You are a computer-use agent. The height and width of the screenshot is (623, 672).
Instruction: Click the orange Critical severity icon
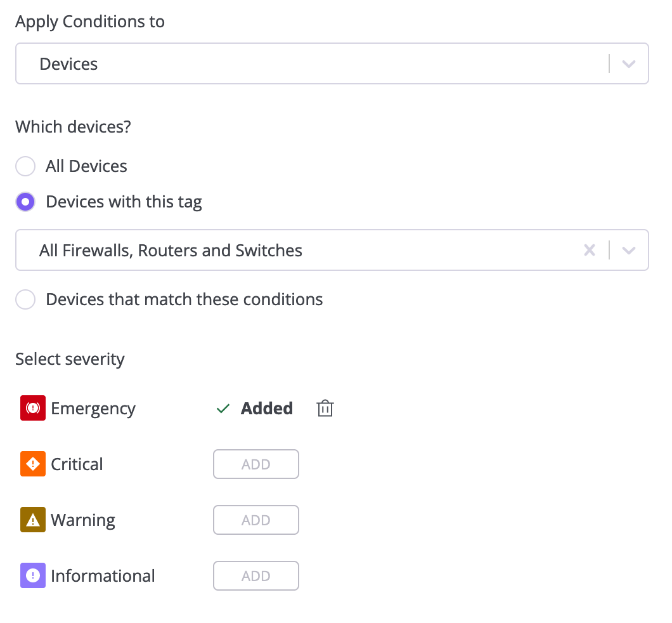coord(33,464)
